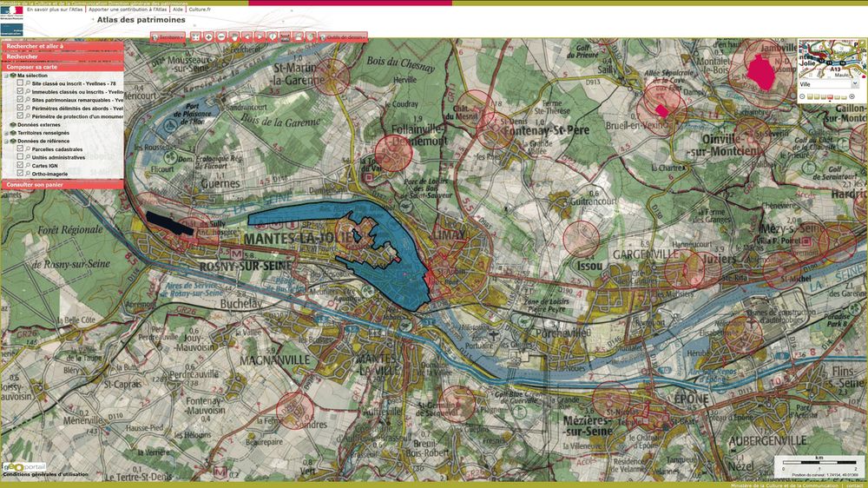Go to previous map view arrow
The height and width of the screenshot is (488, 868).
[247, 36]
